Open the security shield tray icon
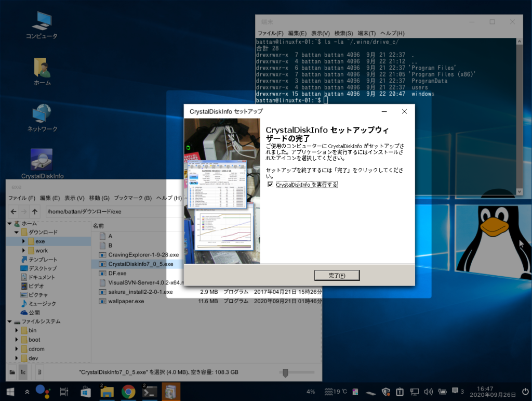The height and width of the screenshot is (401, 532). (x=386, y=392)
